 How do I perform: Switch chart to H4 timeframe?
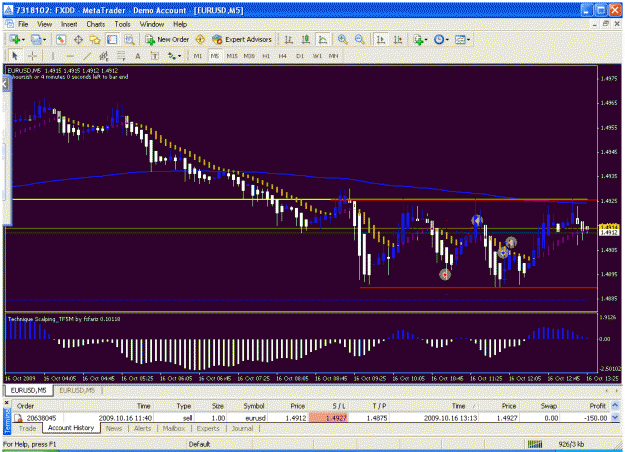pos(283,56)
